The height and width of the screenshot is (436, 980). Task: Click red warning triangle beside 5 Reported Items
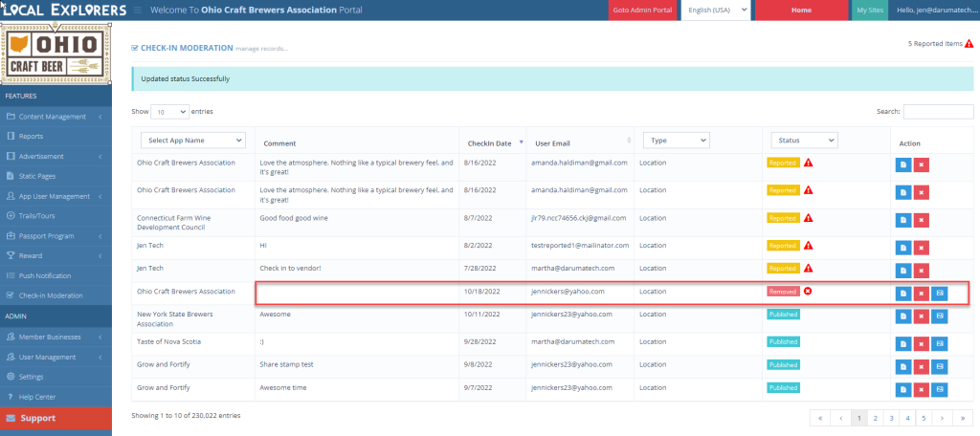[969, 44]
